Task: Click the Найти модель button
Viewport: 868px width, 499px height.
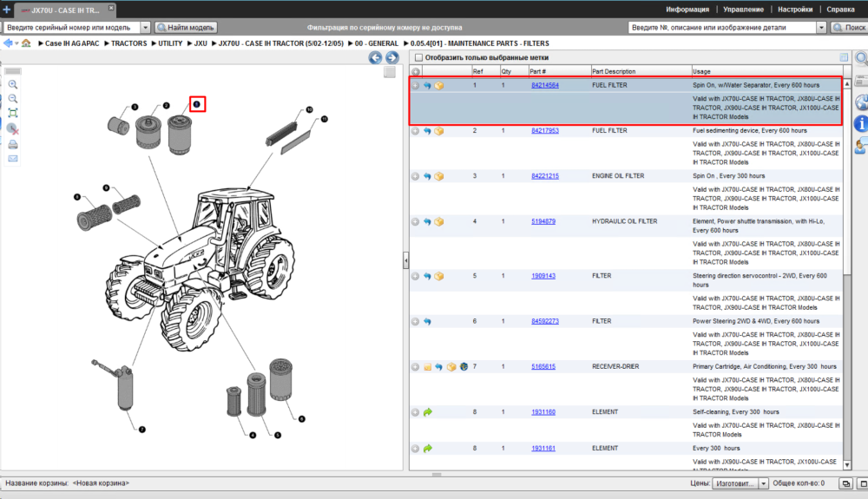Action: click(186, 27)
